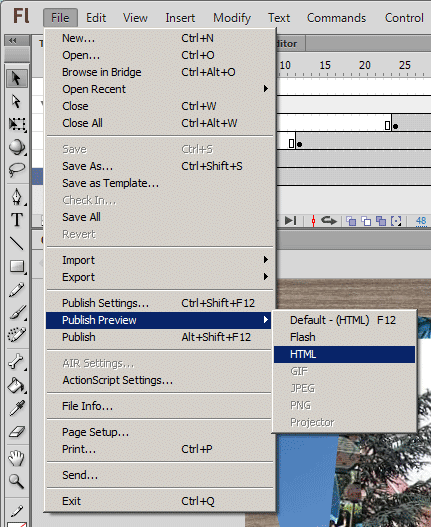Select the Eyedropper tool

(x=16, y=408)
